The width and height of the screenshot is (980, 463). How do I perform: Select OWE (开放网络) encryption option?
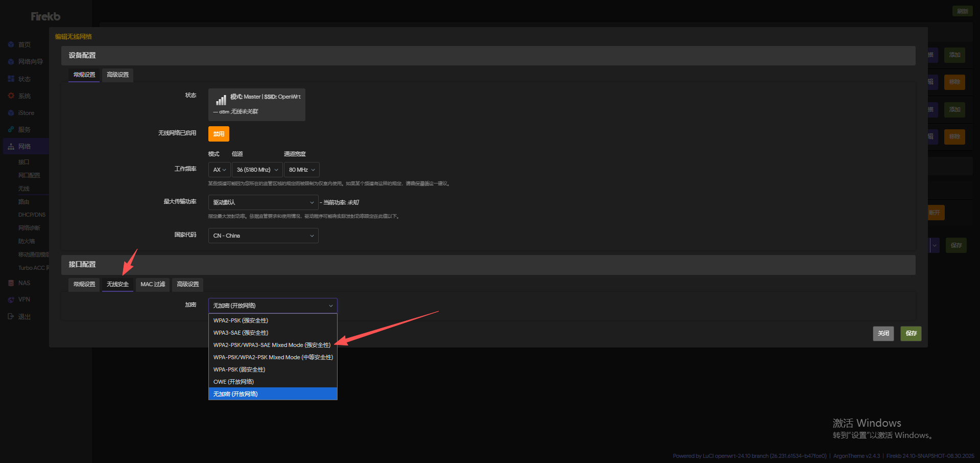coord(233,382)
